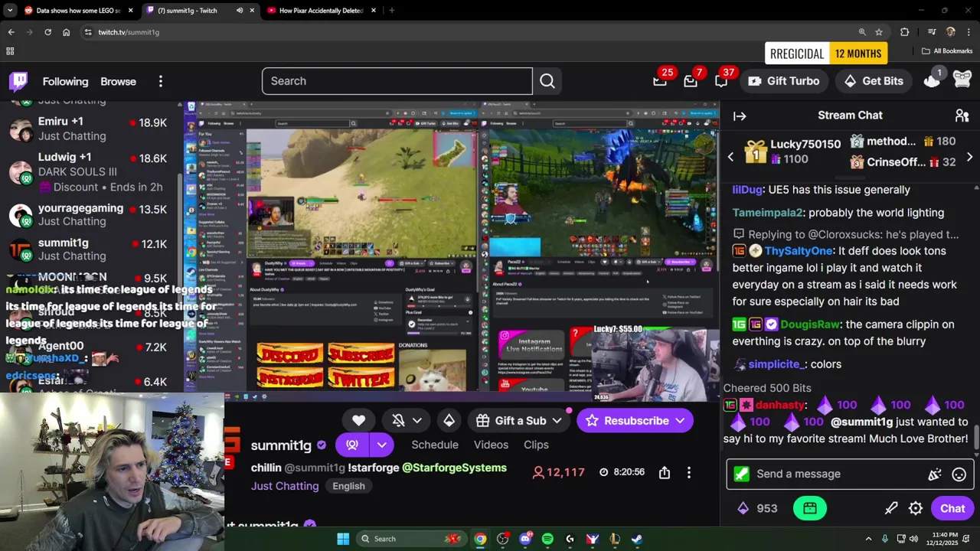Open stream more options three dots

(x=689, y=473)
